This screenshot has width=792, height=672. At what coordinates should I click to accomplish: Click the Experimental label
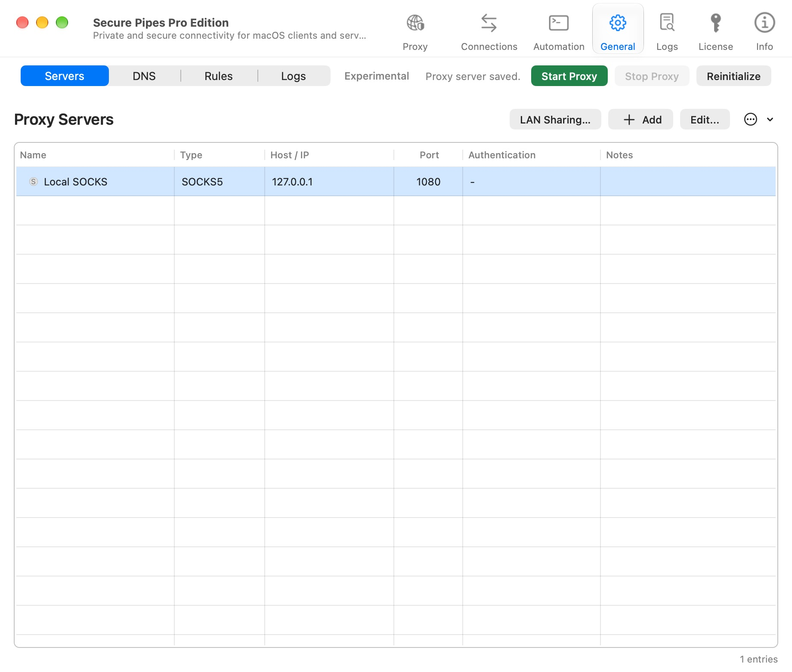click(377, 76)
